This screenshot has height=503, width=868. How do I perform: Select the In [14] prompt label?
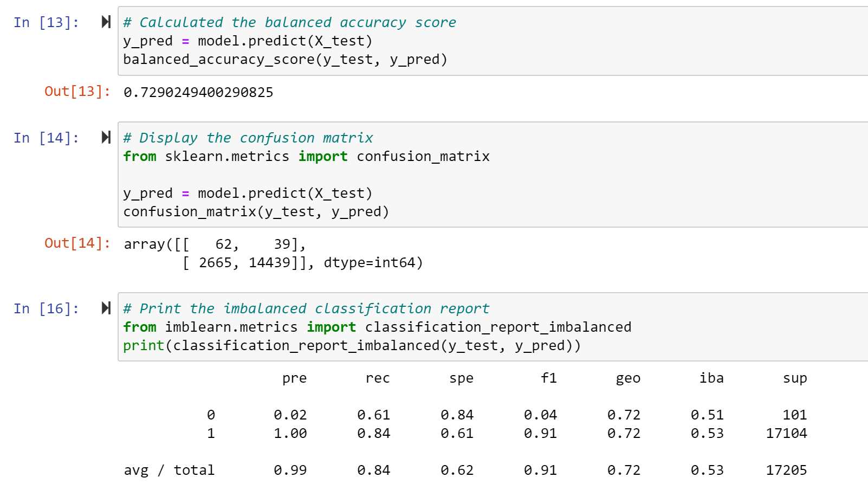47,138
